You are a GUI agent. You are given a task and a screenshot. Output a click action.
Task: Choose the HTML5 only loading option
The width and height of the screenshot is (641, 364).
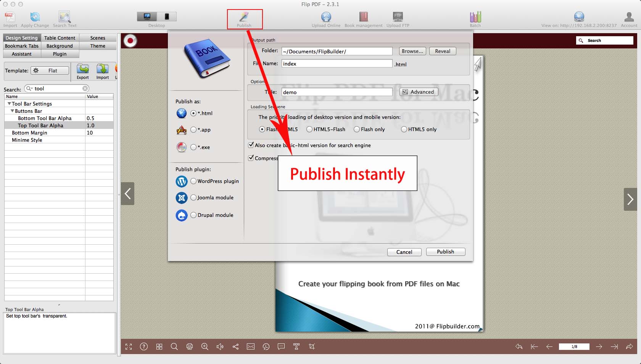[404, 130]
